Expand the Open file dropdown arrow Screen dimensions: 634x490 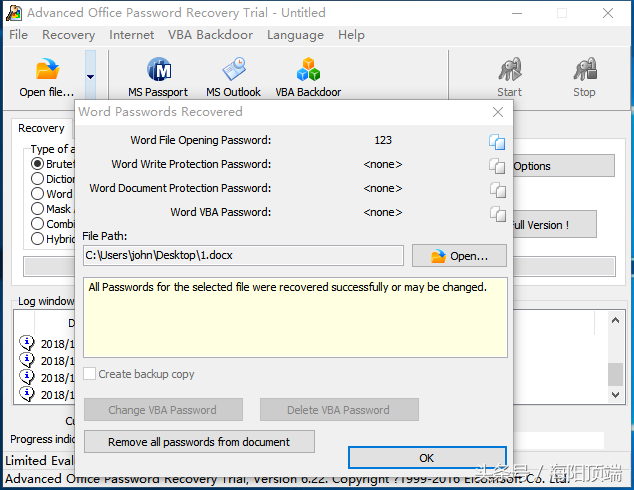point(91,76)
